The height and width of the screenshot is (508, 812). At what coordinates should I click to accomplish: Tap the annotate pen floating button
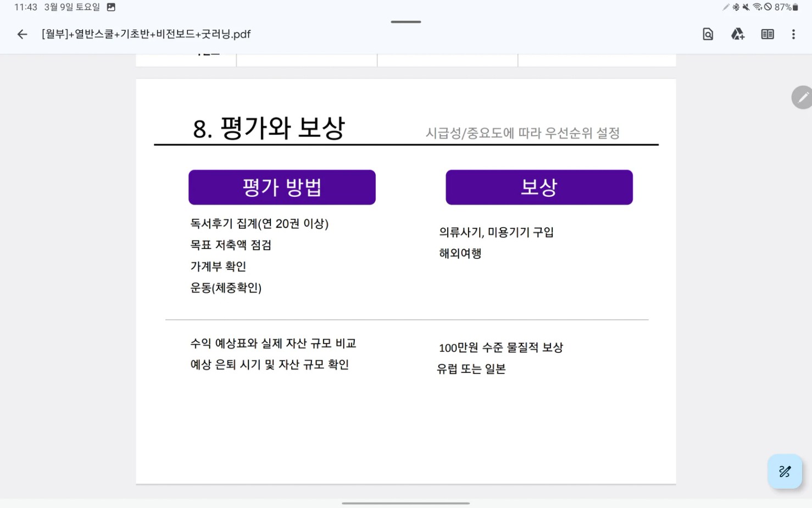tap(785, 471)
